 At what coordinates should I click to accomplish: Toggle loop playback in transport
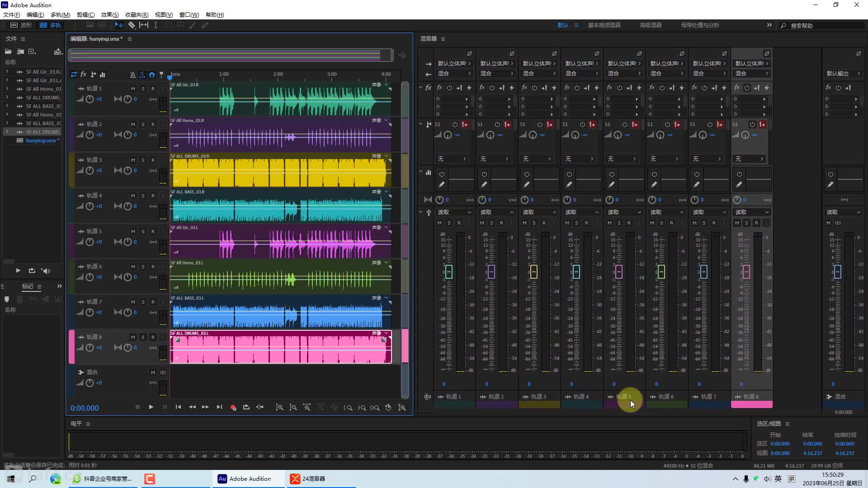point(246,407)
